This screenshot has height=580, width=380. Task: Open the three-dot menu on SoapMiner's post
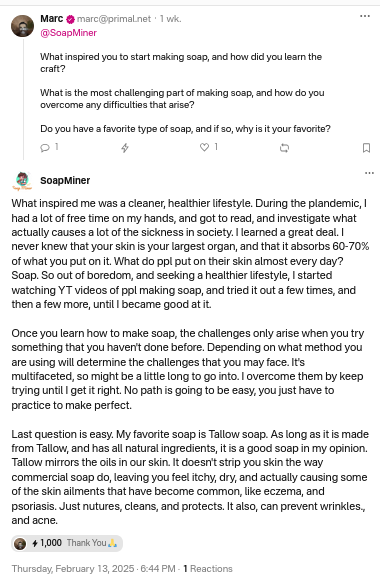(369, 173)
